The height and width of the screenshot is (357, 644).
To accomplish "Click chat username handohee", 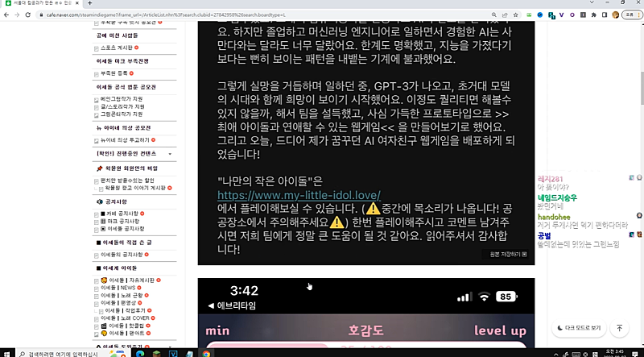I will (x=554, y=217).
